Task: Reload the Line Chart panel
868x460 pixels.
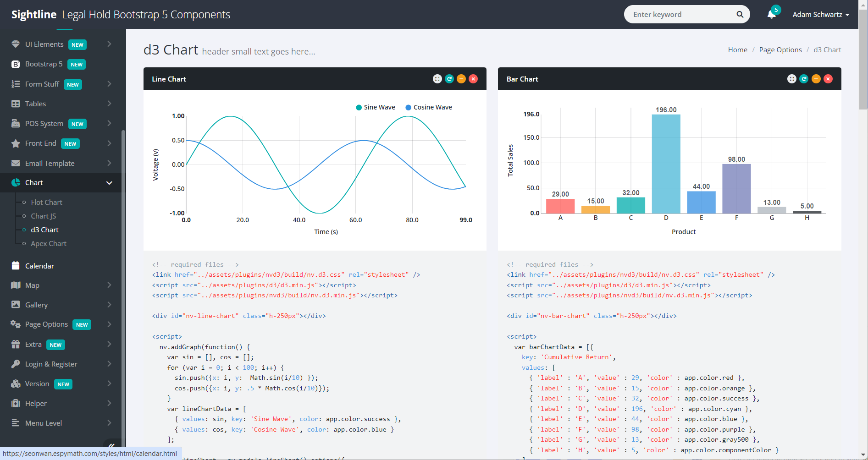Action: click(x=449, y=79)
